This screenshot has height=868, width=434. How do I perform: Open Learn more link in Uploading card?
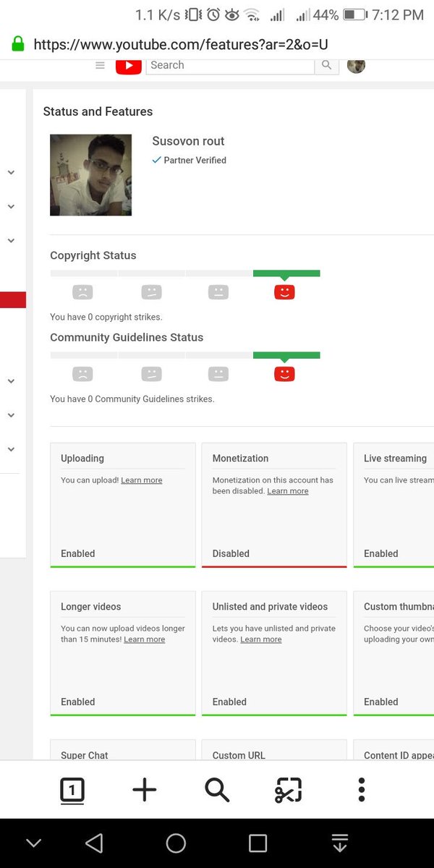coord(142,480)
